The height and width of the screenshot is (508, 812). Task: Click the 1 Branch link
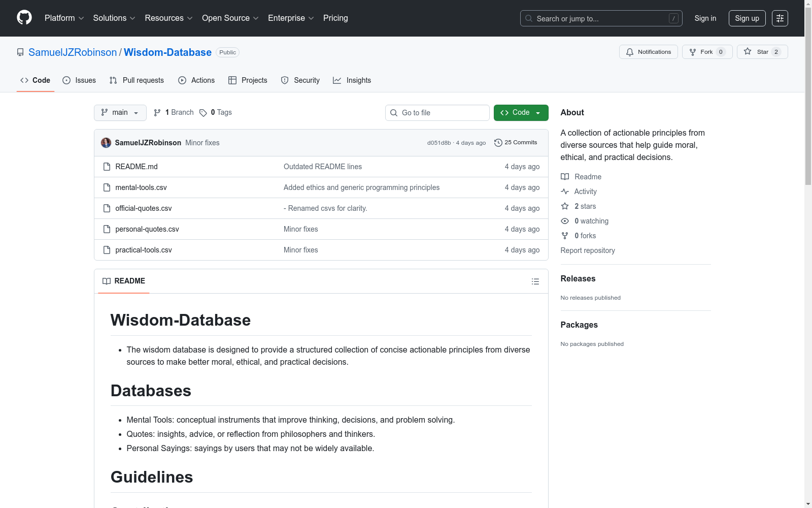(174, 113)
